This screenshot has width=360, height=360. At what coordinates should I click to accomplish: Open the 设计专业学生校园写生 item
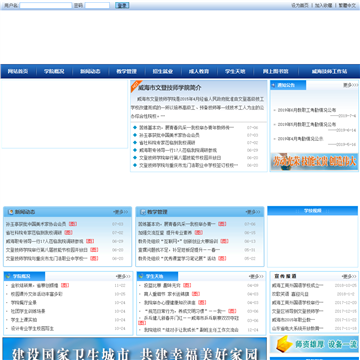click(32, 328)
